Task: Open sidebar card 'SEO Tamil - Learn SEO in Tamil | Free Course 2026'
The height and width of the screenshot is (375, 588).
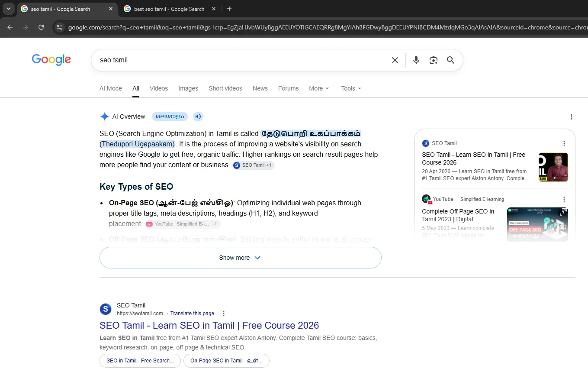Action: tap(474, 158)
